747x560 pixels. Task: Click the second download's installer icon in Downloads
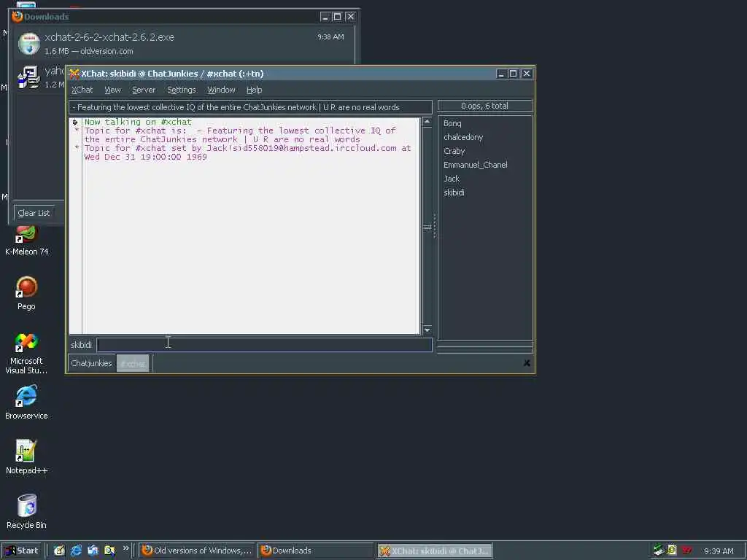28,77
